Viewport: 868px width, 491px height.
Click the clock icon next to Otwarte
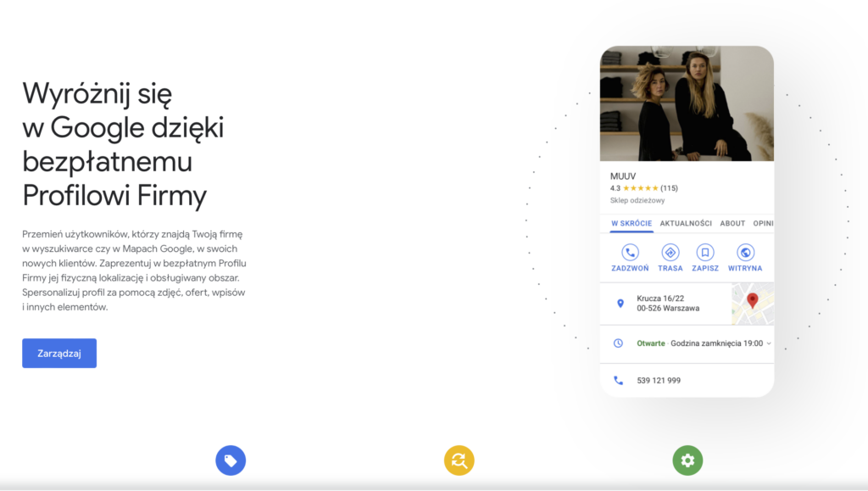coord(619,343)
